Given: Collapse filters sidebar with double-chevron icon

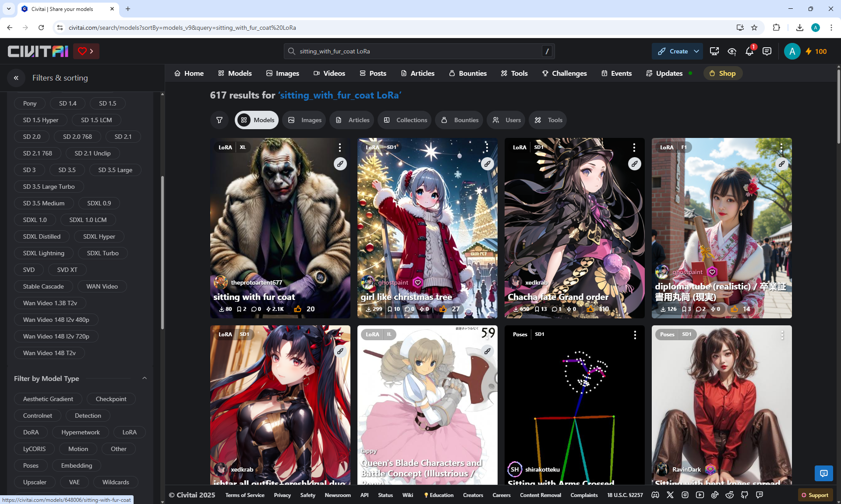Looking at the screenshot, I should [x=16, y=78].
